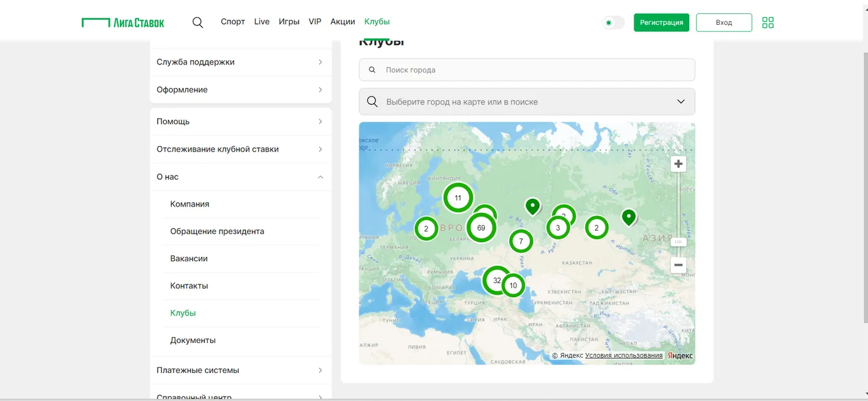Expand 'Платежные системы' section
The image size is (868, 401).
coord(241,370)
